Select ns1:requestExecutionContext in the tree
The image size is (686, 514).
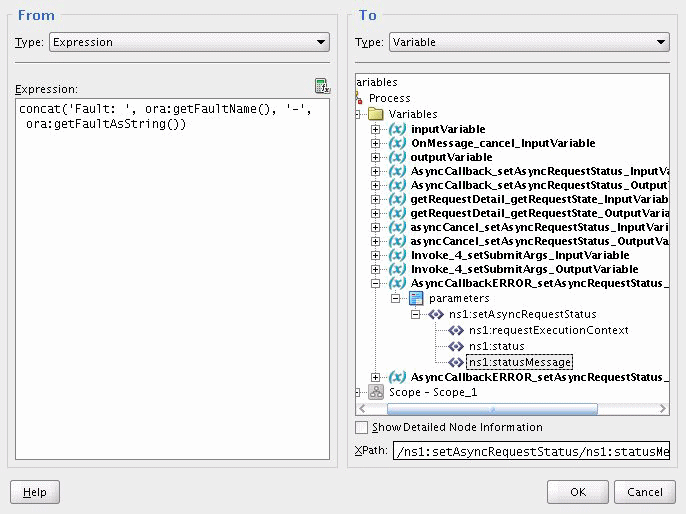(x=549, y=330)
